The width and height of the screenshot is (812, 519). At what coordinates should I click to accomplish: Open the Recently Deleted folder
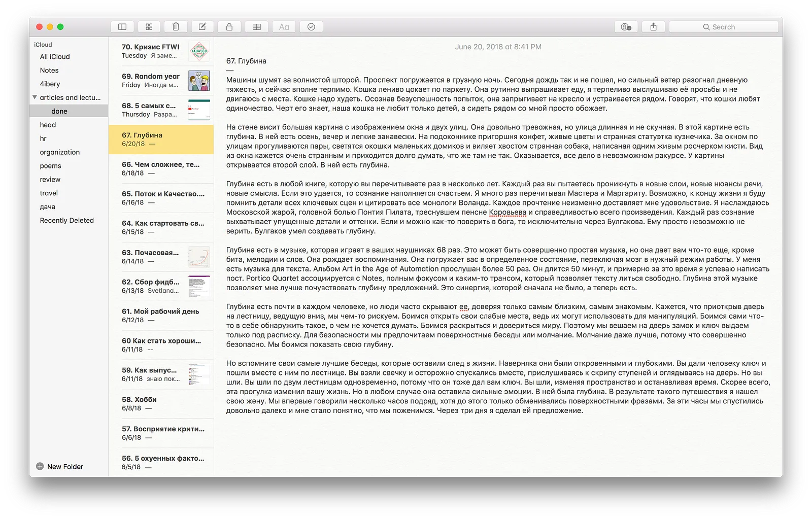pyautogui.click(x=69, y=221)
